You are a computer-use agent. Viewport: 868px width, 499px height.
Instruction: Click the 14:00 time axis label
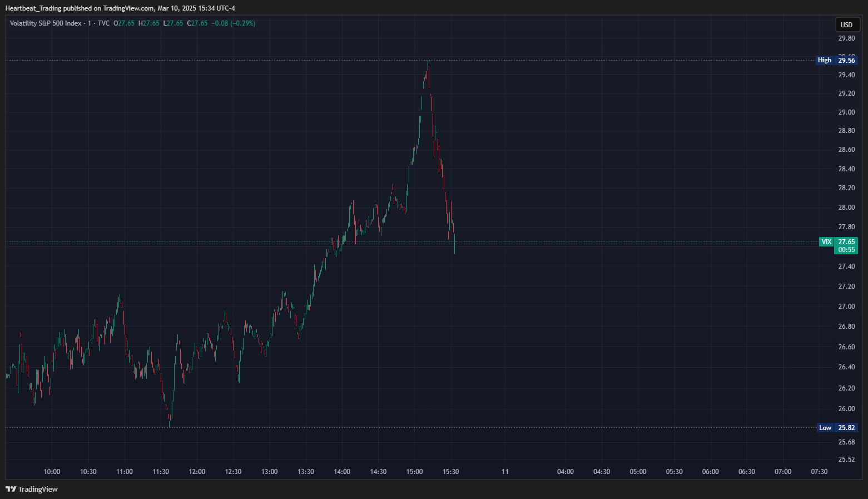[x=342, y=472]
